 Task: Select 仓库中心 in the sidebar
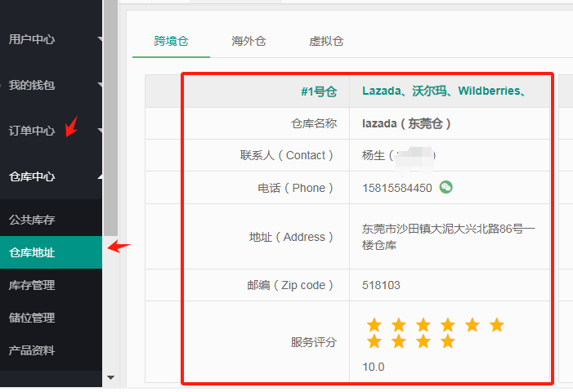(x=32, y=176)
